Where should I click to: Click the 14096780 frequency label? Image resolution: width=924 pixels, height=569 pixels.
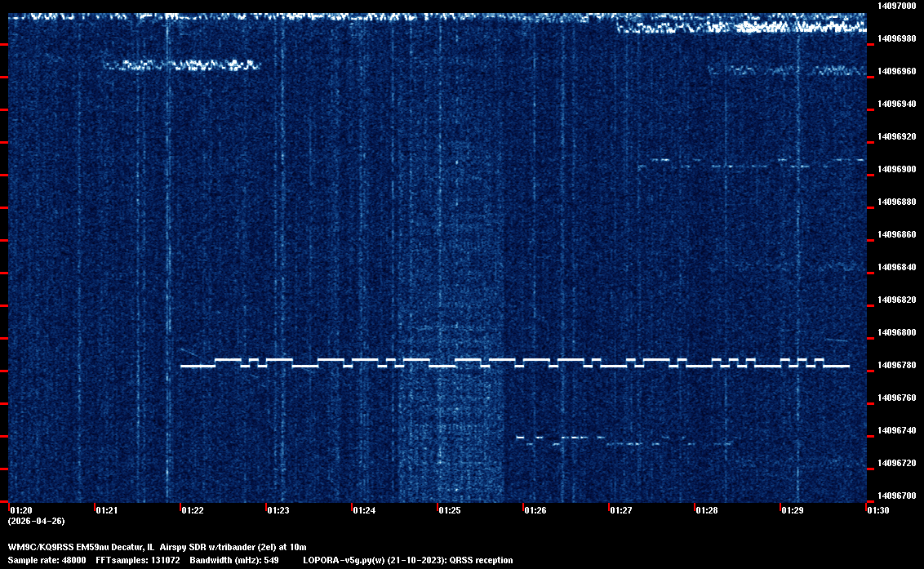pyautogui.click(x=896, y=365)
